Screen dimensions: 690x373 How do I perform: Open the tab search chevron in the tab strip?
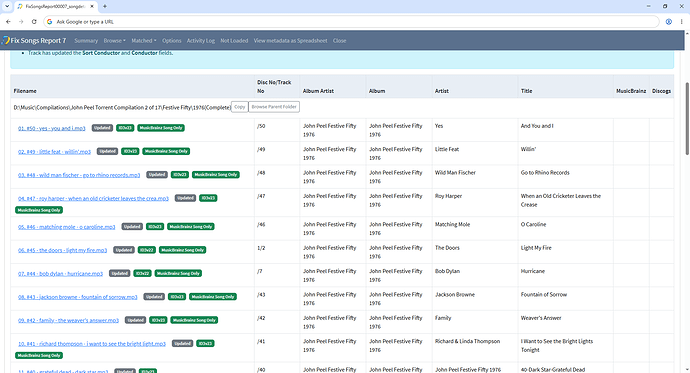coord(7,6)
